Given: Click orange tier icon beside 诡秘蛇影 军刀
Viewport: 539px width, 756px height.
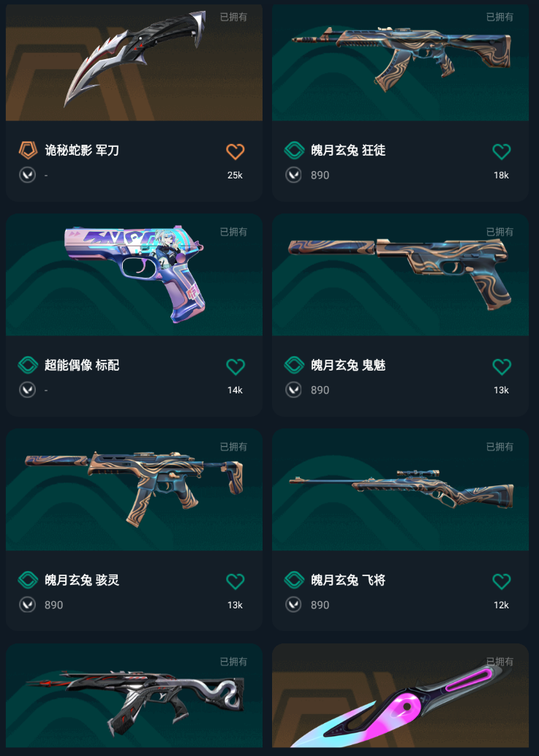Looking at the screenshot, I should tap(28, 151).
